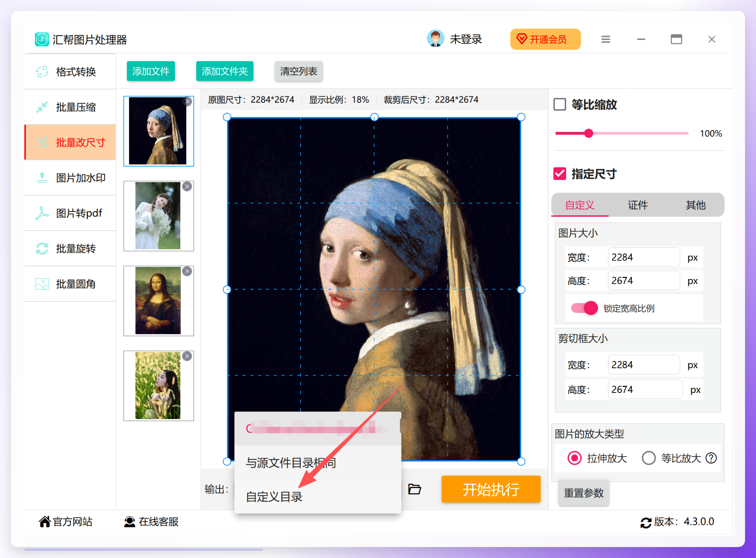Open the 批量圆角 rounded corners module

click(70, 284)
